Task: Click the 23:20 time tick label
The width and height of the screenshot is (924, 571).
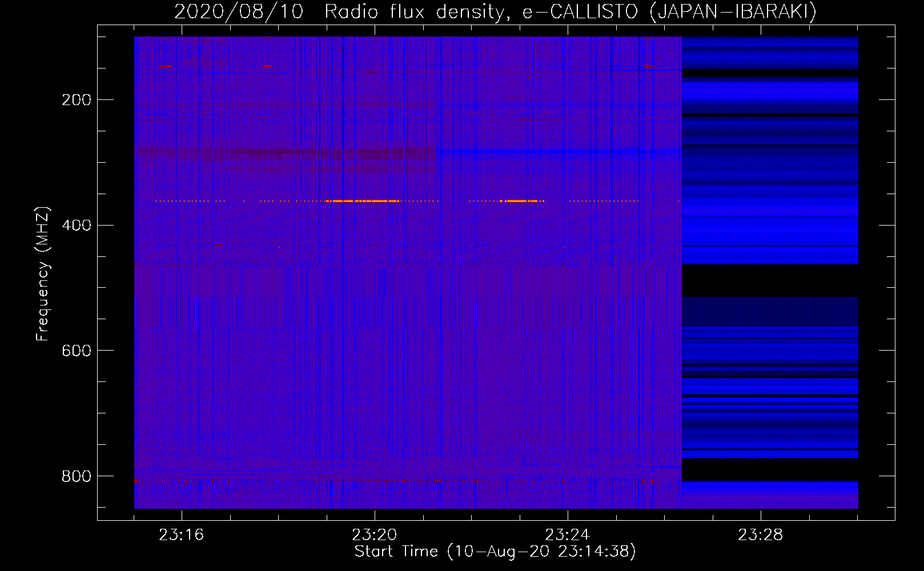Action: 375,535
